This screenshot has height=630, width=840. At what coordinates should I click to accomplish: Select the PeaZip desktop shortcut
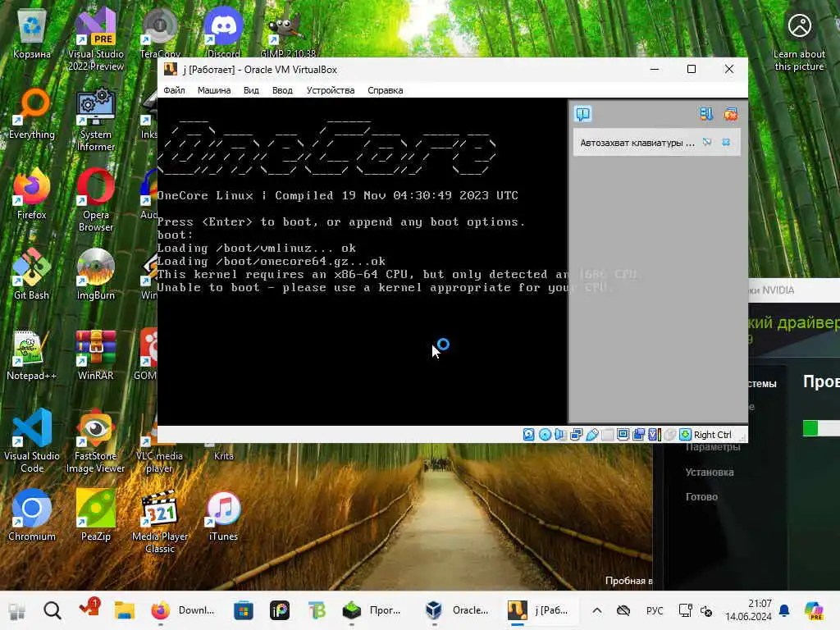point(95,515)
